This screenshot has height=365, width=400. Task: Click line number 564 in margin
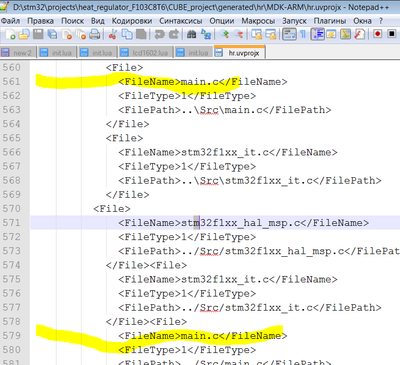click(x=12, y=124)
